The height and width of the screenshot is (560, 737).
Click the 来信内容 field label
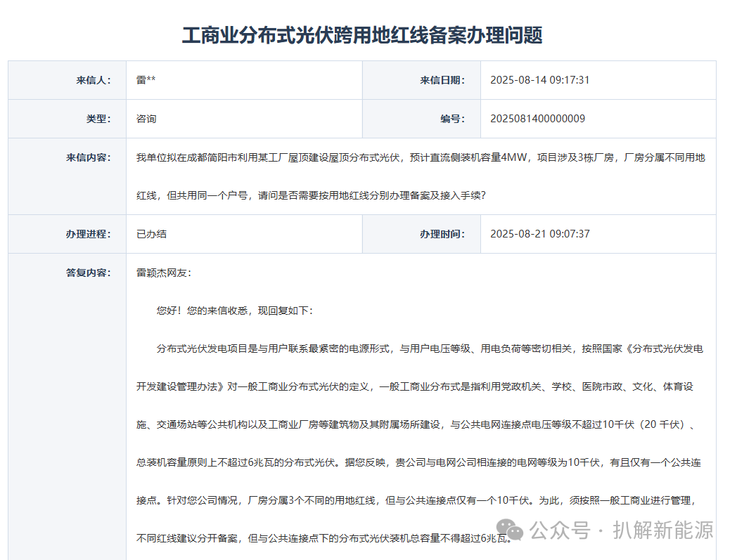point(88,157)
